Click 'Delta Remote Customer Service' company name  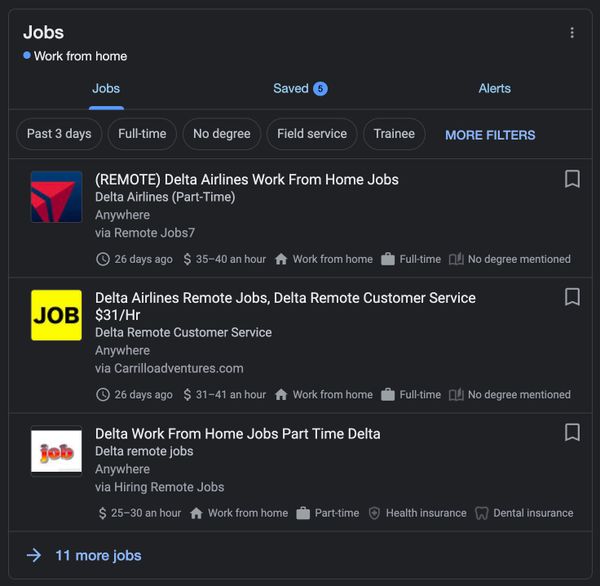click(183, 332)
